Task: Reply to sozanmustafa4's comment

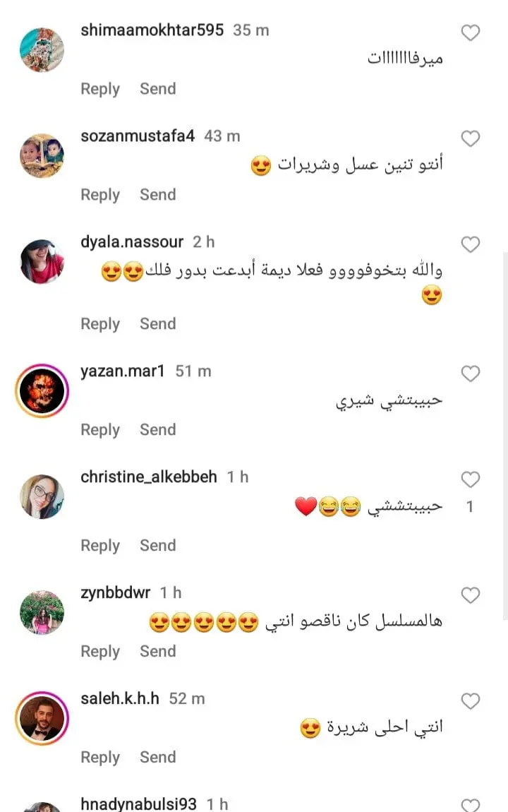Action: (x=100, y=195)
